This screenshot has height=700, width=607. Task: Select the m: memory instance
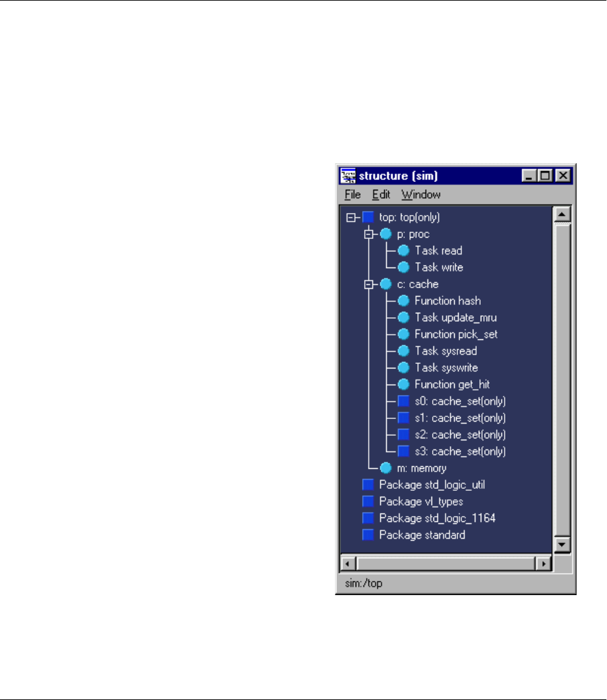point(422,468)
